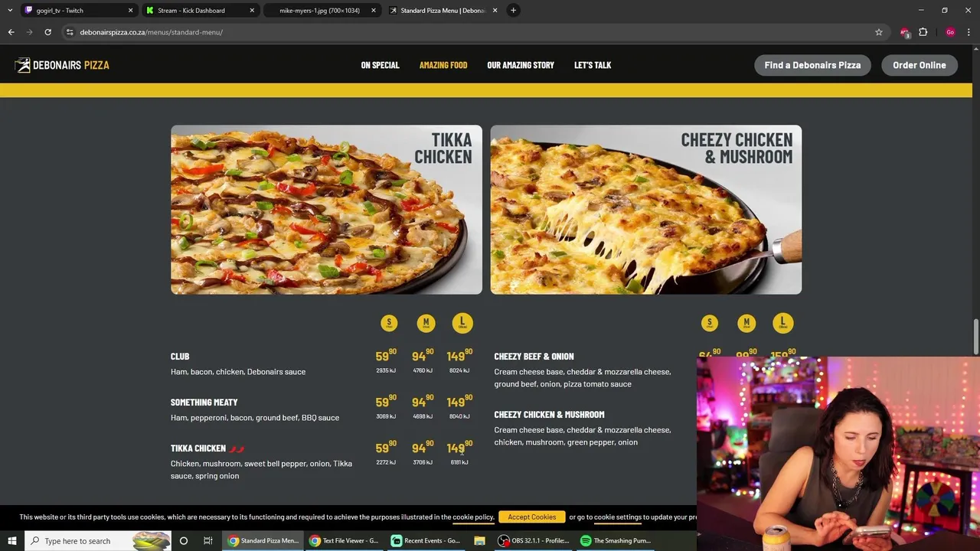
Task: Click the SOMETHING MEATY pizza name
Action: pyautogui.click(x=204, y=403)
